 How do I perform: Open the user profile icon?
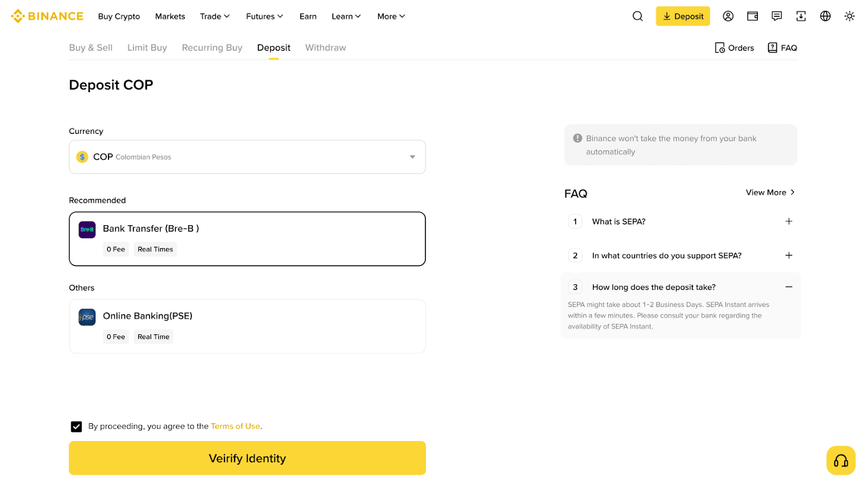pos(728,16)
